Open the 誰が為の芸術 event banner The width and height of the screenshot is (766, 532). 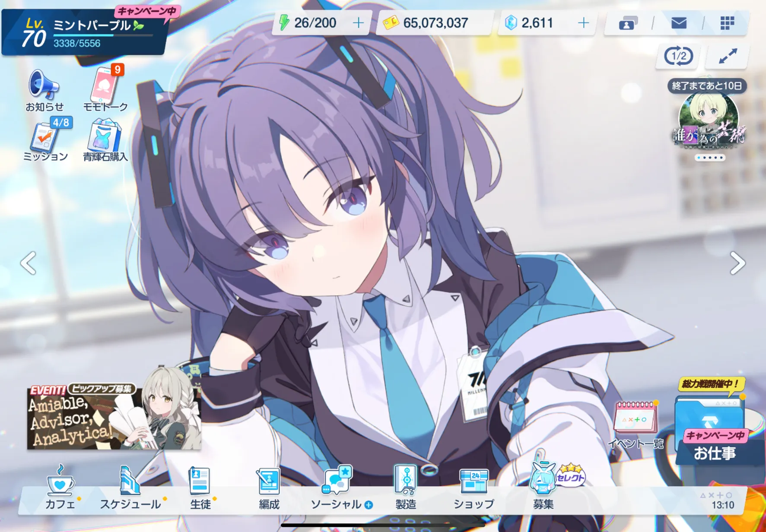pyautogui.click(x=709, y=122)
